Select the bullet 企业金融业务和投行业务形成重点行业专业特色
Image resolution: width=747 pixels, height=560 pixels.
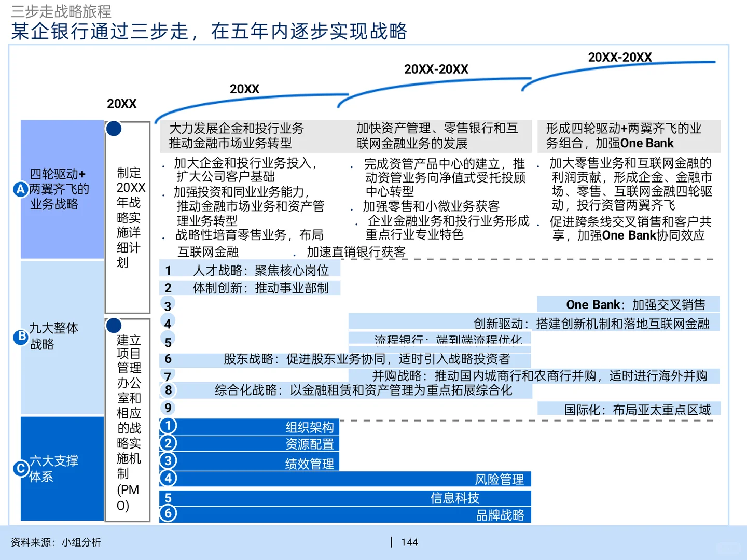tap(448, 228)
